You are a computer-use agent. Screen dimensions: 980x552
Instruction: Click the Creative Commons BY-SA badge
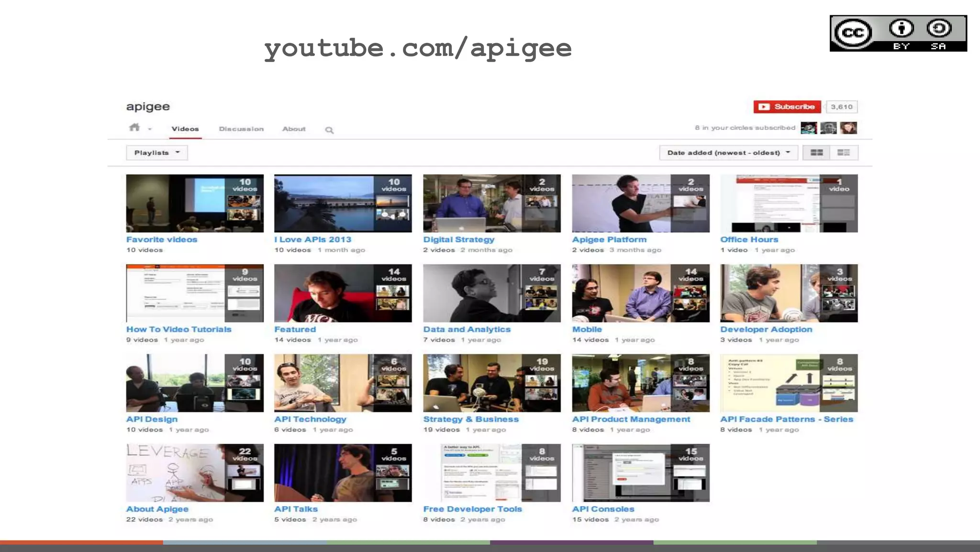[898, 34]
